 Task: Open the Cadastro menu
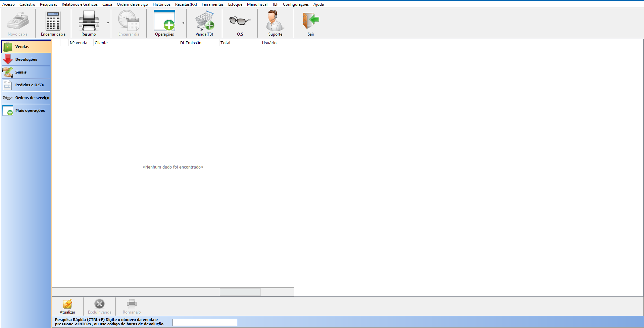[x=27, y=4]
